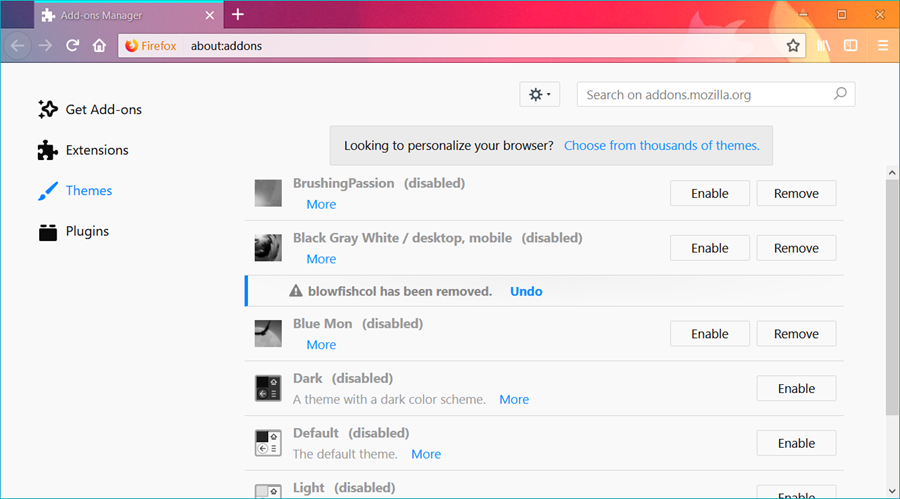Open More for Blue Mon
900x499 pixels.
[x=321, y=345]
